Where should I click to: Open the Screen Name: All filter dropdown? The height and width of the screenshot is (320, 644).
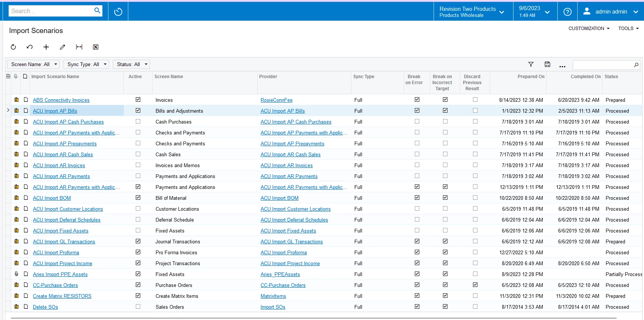tap(34, 64)
